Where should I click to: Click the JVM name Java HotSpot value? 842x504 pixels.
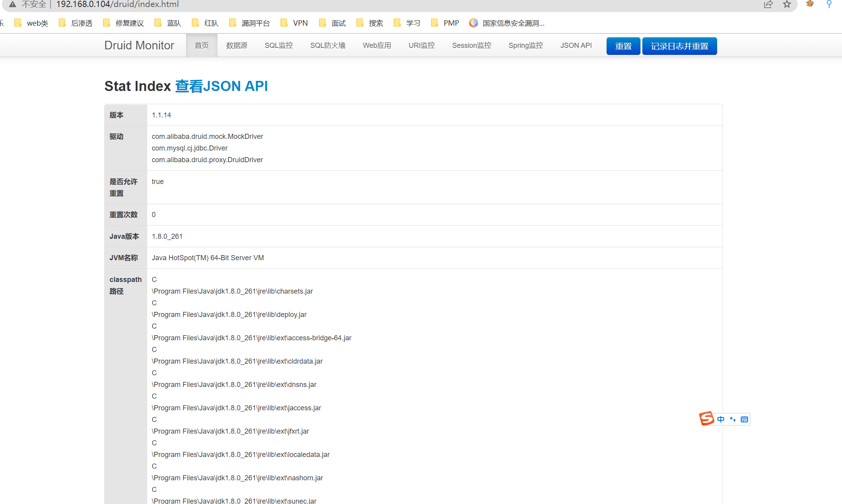point(208,258)
